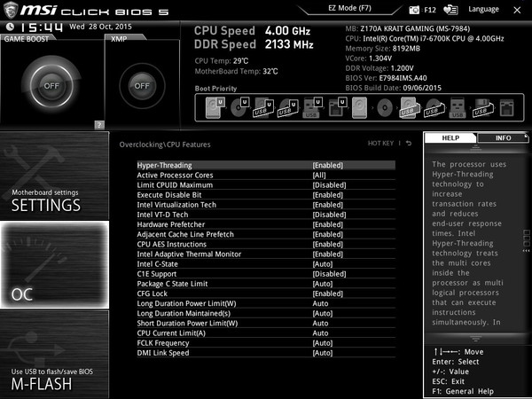Click the DDR Speed 2133 MHz readout
532x399 pixels.
(254, 44)
